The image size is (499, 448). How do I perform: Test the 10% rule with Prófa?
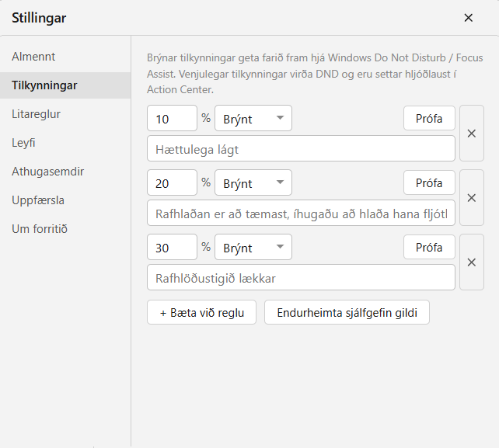[429, 118]
